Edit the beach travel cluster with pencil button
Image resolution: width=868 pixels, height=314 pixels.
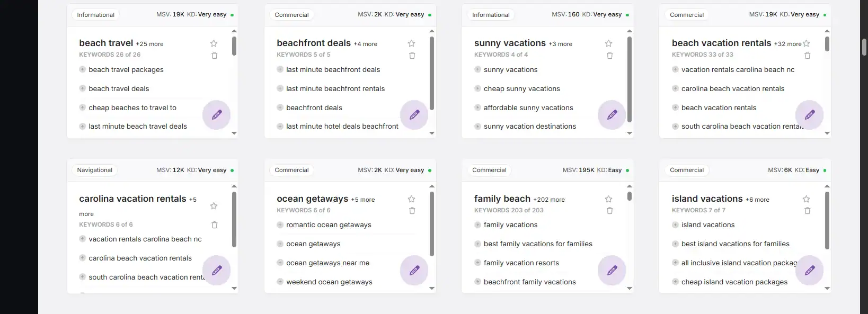point(216,114)
